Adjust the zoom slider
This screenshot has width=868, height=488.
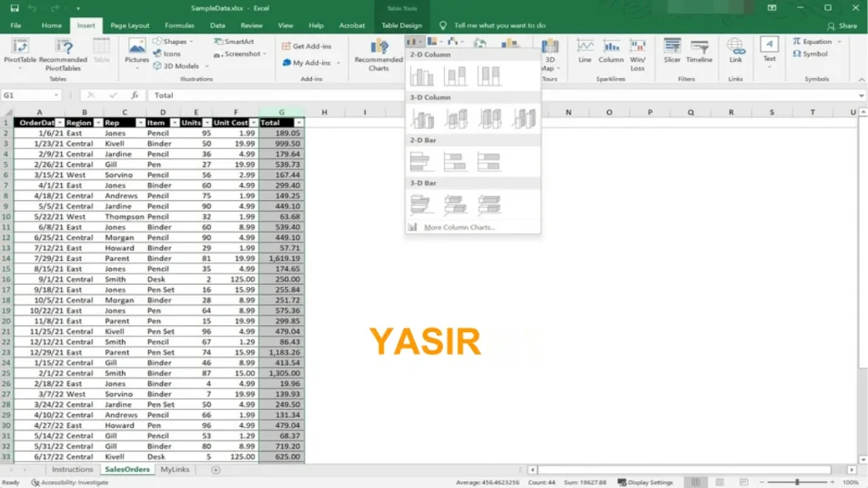coord(797,482)
